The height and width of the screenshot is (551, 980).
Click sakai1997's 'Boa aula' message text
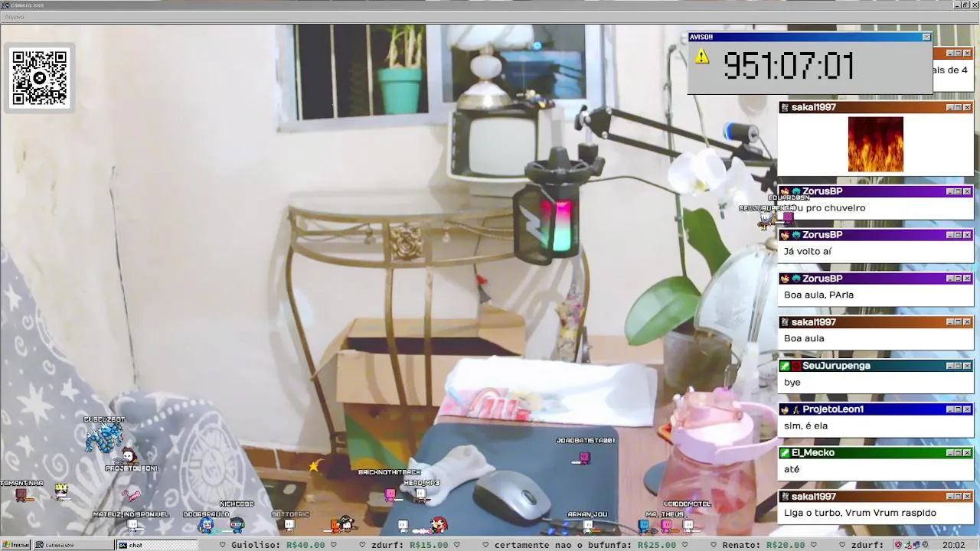coord(804,338)
